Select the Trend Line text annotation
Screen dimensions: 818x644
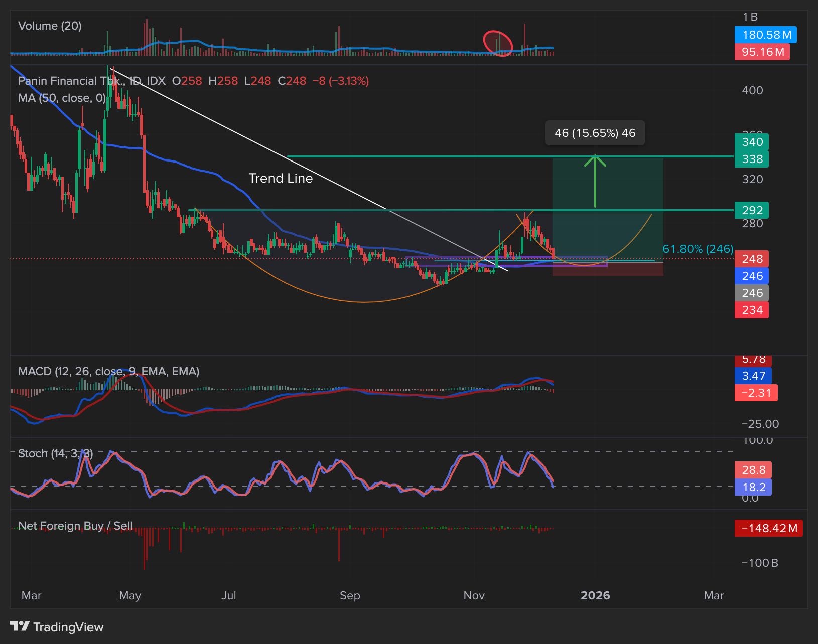tap(281, 178)
